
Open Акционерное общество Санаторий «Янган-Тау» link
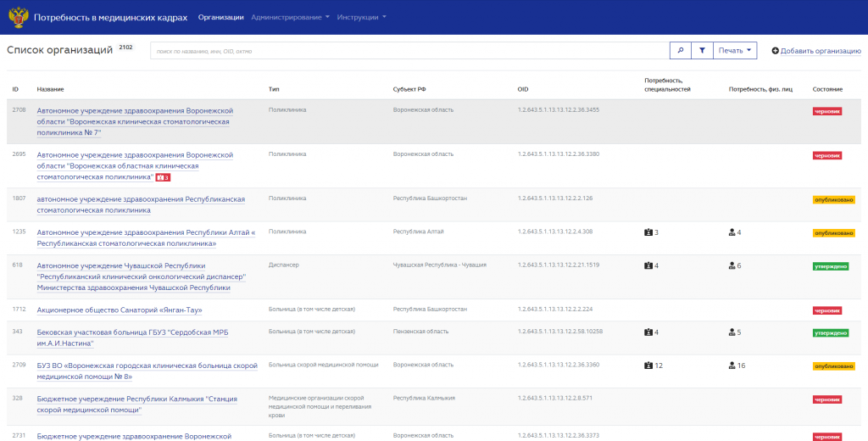[x=120, y=310]
